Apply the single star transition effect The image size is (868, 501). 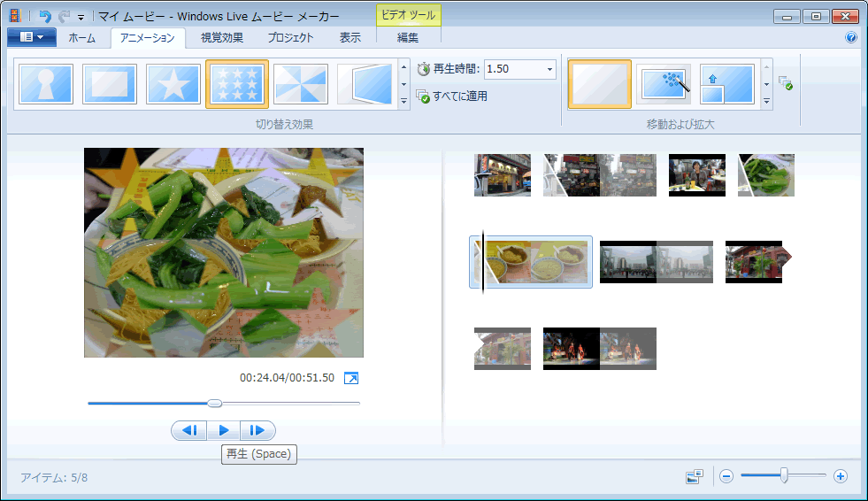173,84
